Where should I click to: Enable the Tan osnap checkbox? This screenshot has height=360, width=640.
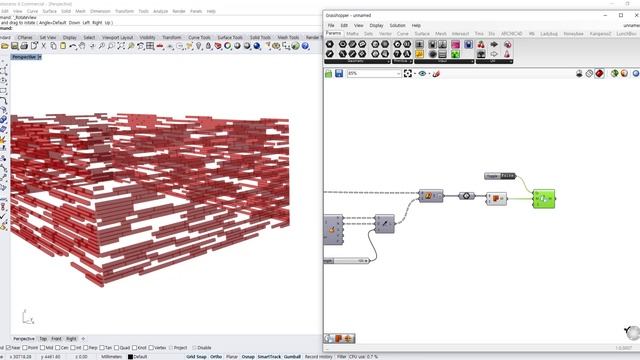102,348
